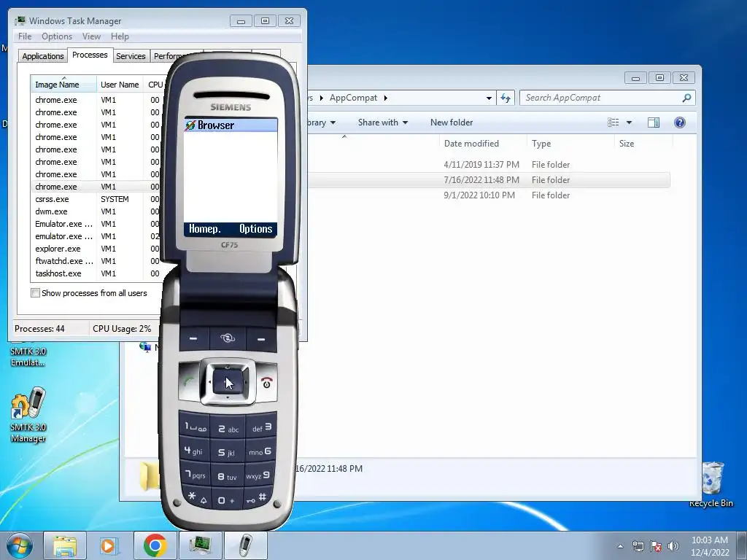Click New folder in Explorer toolbar
747x560 pixels.
click(452, 122)
